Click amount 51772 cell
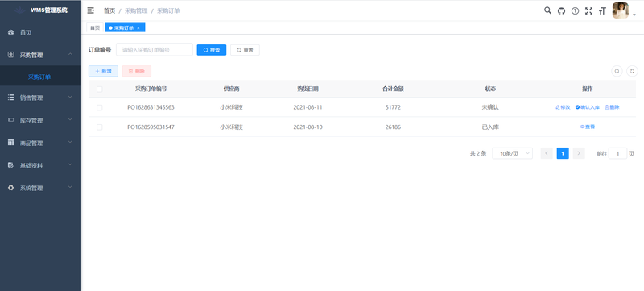 point(393,107)
